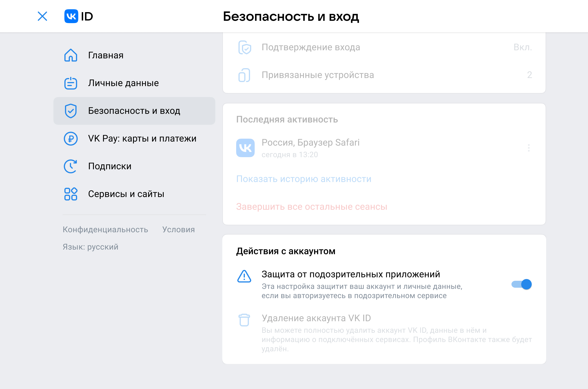Viewport: 588px width, 389px height.
Task: Go to Личные данные section
Action: [134, 83]
